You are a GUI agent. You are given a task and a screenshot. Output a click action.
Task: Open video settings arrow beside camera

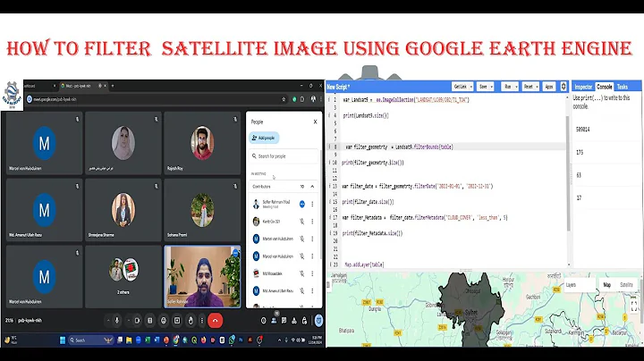128,321
